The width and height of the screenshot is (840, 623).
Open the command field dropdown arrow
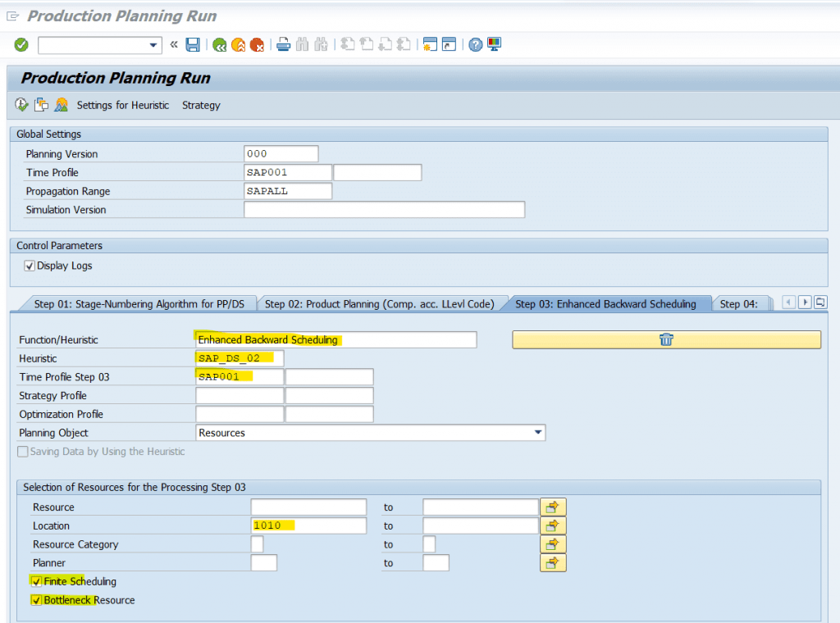click(153, 45)
